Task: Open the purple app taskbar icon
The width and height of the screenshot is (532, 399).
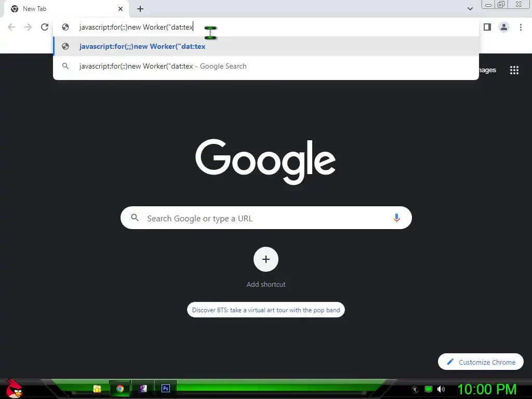Action: click(x=143, y=388)
